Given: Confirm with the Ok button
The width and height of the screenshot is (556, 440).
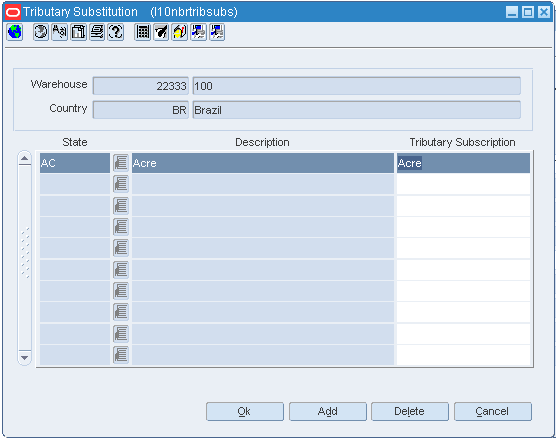Looking at the screenshot, I should pyautogui.click(x=245, y=411).
